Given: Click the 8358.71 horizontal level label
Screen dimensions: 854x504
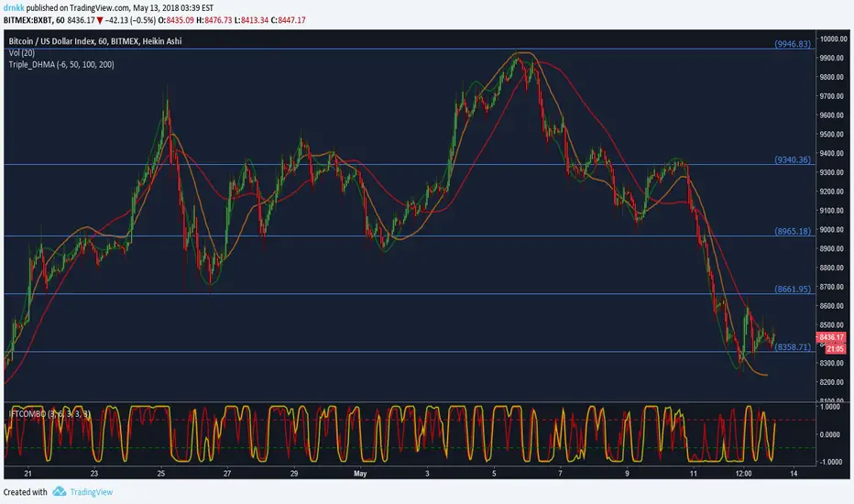Looking at the screenshot, I should 793,346.
